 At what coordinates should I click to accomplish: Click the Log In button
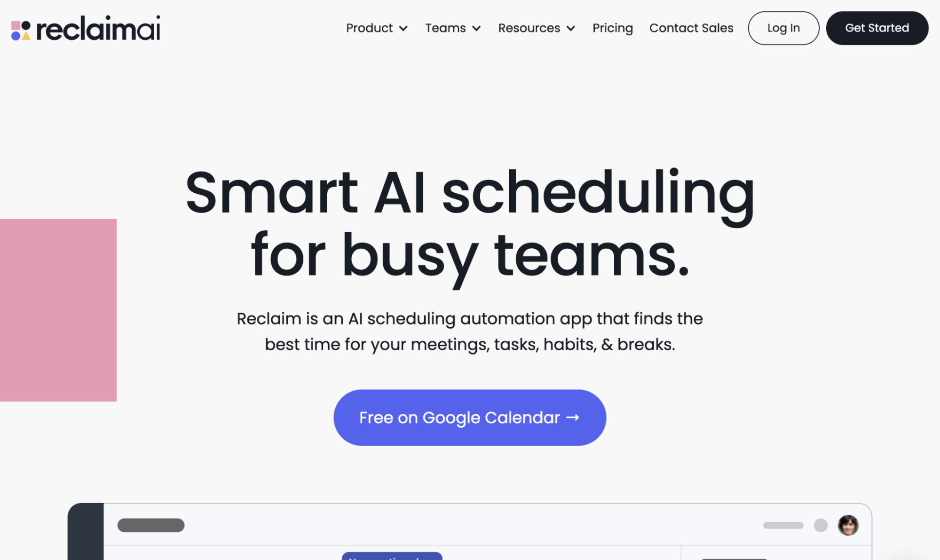[783, 28]
